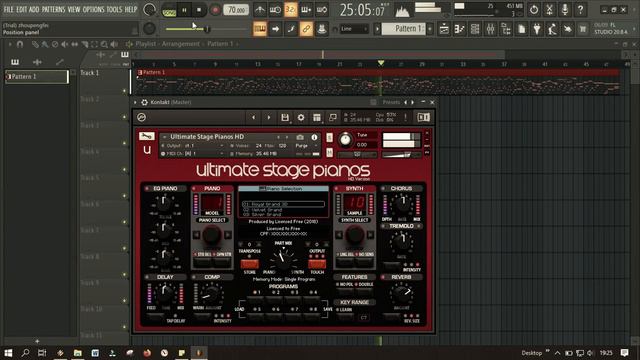
Task: Click the instrument wrench edit icon
Action: (147, 136)
